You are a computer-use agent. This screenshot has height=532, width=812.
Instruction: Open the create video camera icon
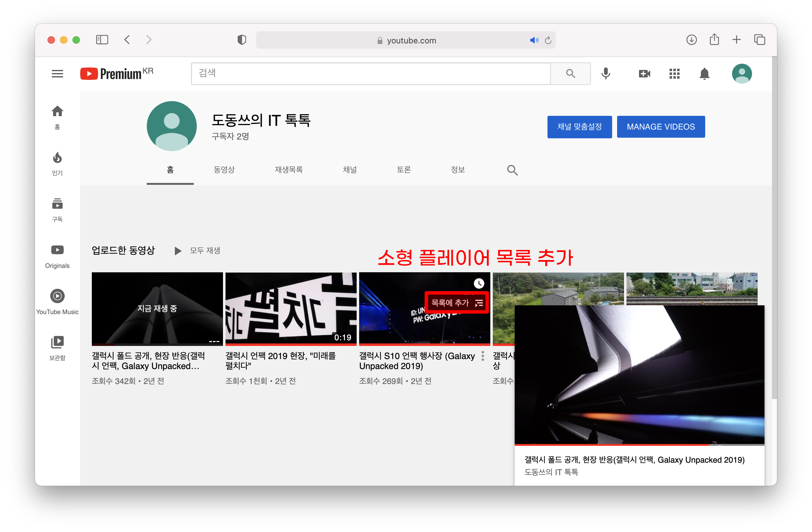pyautogui.click(x=644, y=74)
